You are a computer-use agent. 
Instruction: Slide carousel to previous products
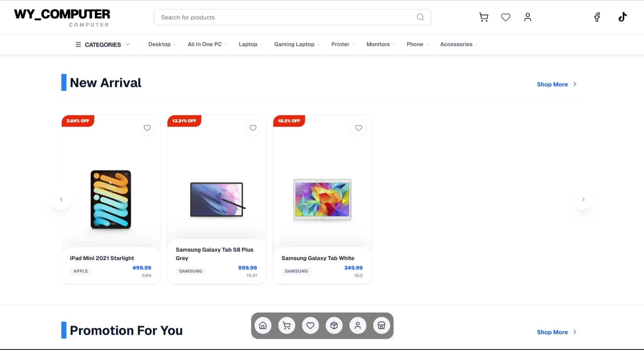(61, 199)
